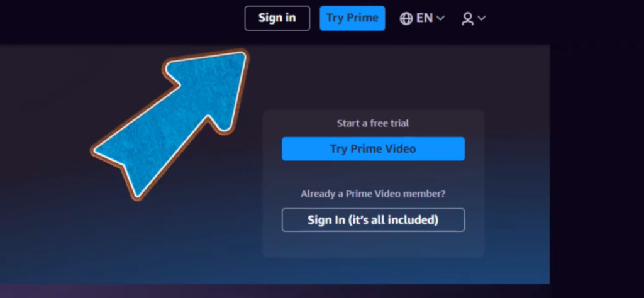Open the profile avatar icon menu
The height and width of the screenshot is (298, 644).
467,18
